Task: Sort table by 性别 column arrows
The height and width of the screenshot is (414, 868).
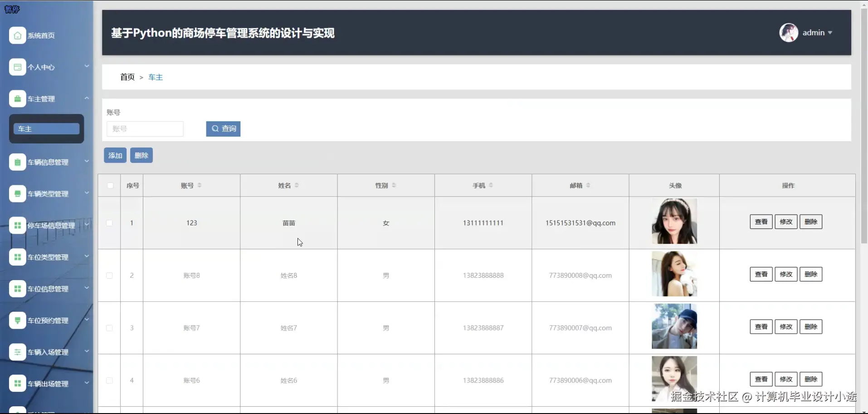Action: (394, 185)
